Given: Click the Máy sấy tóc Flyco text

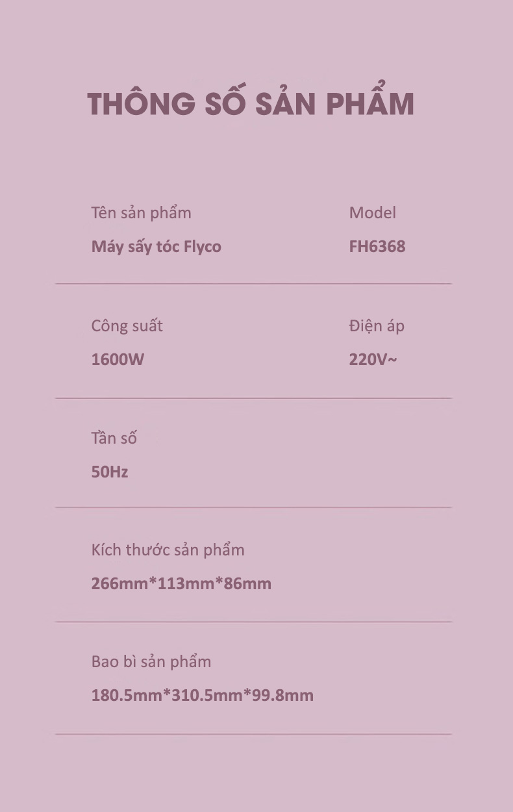Looking at the screenshot, I should click(x=156, y=247).
